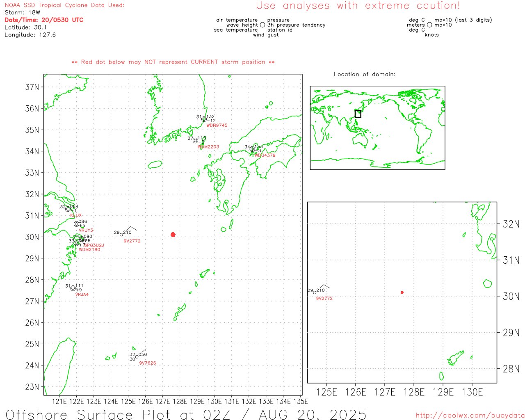The height and width of the screenshot is (420, 525).
Task: Click the VRUY3 station circle marker
Action: coord(76,224)
